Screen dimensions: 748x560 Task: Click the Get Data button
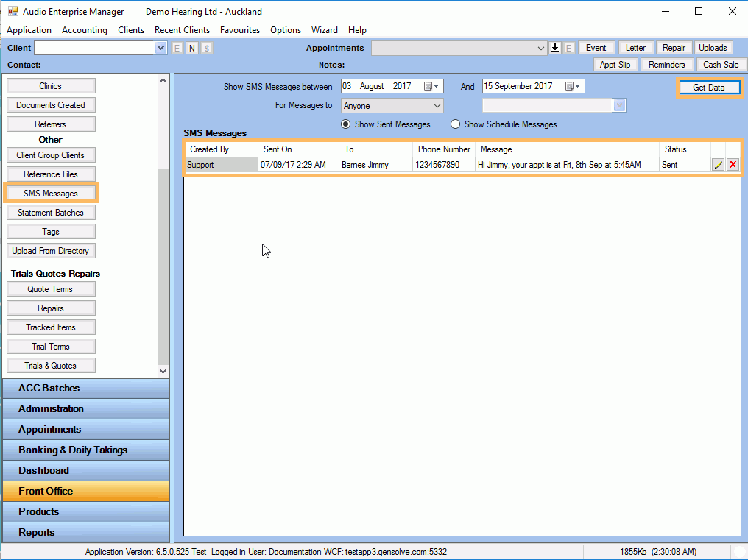pyautogui.click(x=708, y=88)
